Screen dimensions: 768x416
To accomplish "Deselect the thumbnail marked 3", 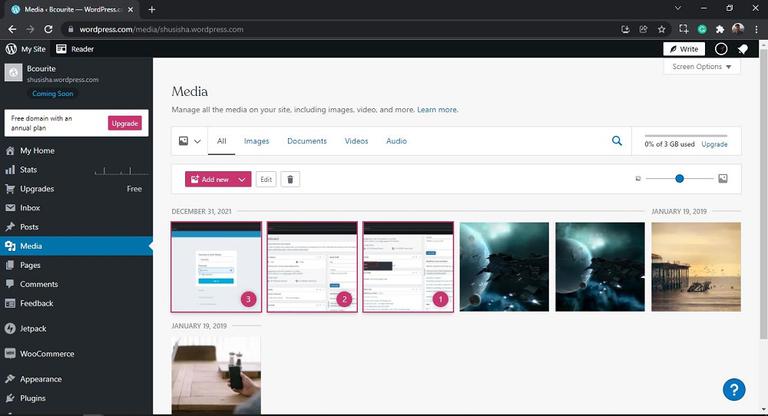I will (216, 267).
